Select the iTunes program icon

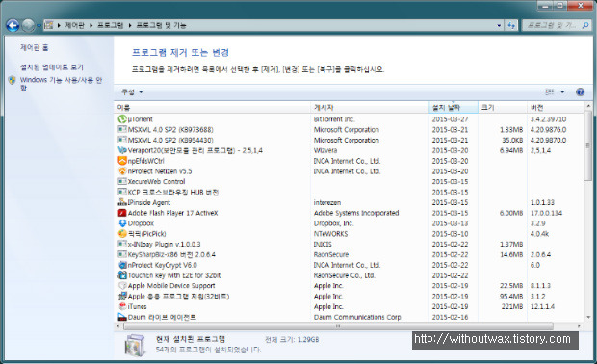pyautogui.click(x=122, y=306)
